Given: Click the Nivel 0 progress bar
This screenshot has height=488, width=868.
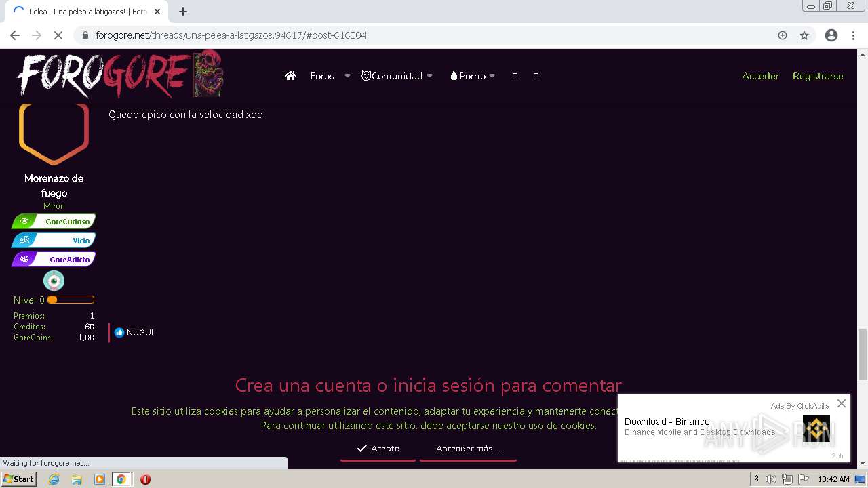Looking at the screenshot, I should (71, 300).
